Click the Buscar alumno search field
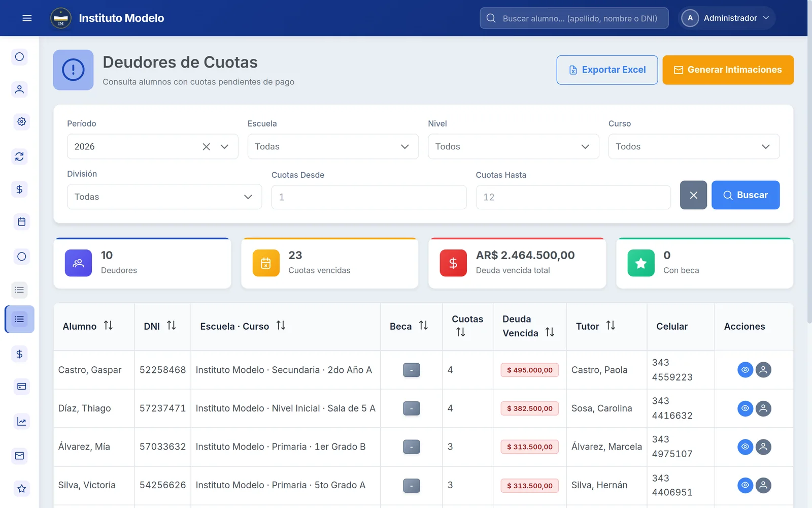 click(574, 18)
